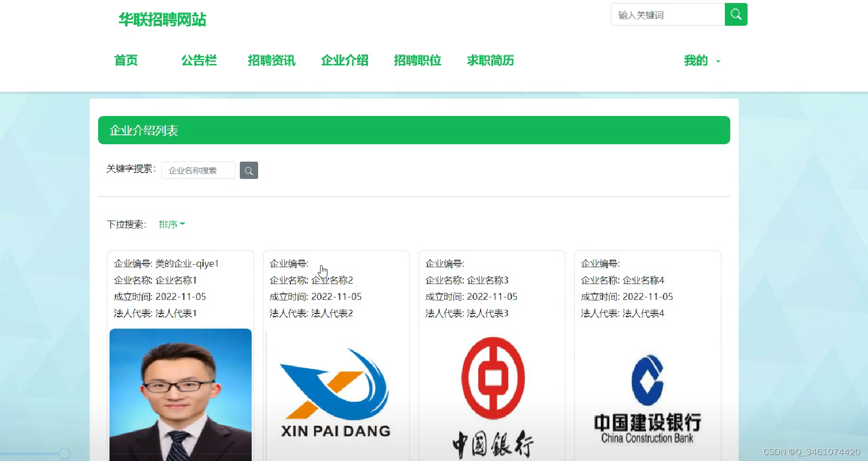The height and width of the screenshot is (461, 868).
Task: Click the text 企业名称: 企业名称4
Action: click(x=623, y=280)
